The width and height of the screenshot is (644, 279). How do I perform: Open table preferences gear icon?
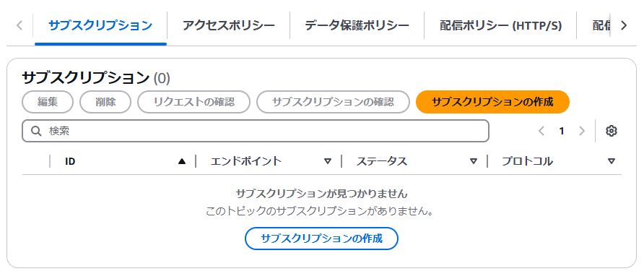point(611,131)
